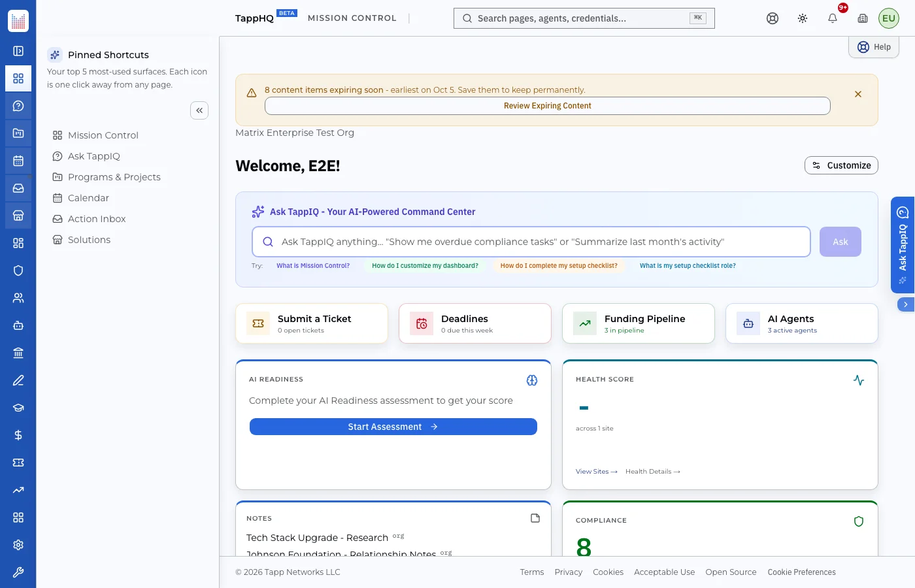Open the wrench tools icon in rail
This screenshot has height=588, width=915.
(x=18, y=572)
